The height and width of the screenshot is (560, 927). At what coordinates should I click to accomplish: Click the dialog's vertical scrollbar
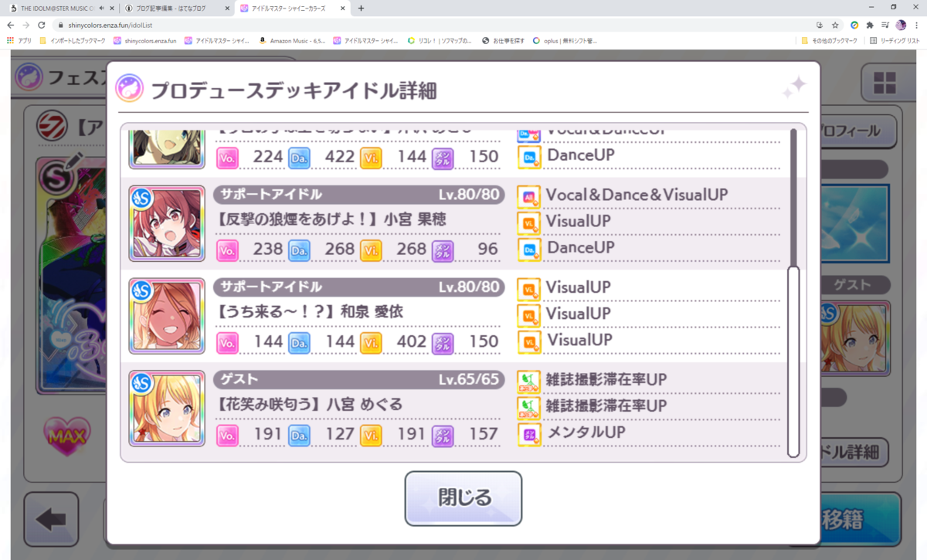(x=793, y=361)
